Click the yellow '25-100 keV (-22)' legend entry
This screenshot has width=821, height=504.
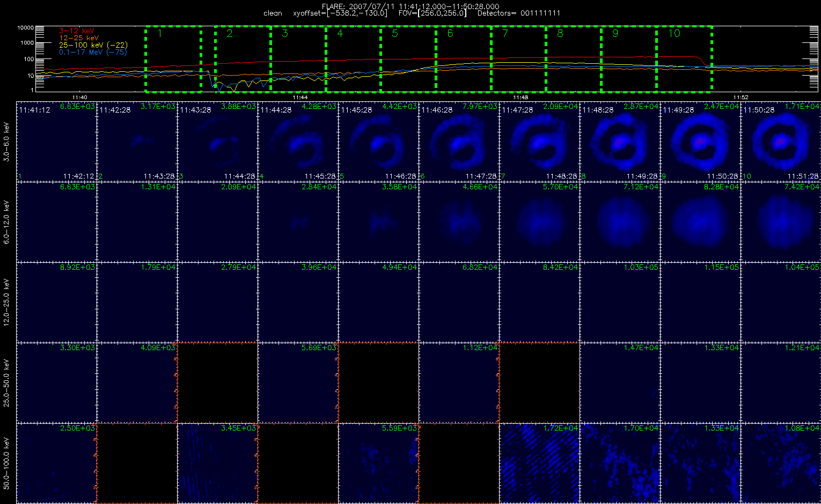tap(93, 45)
